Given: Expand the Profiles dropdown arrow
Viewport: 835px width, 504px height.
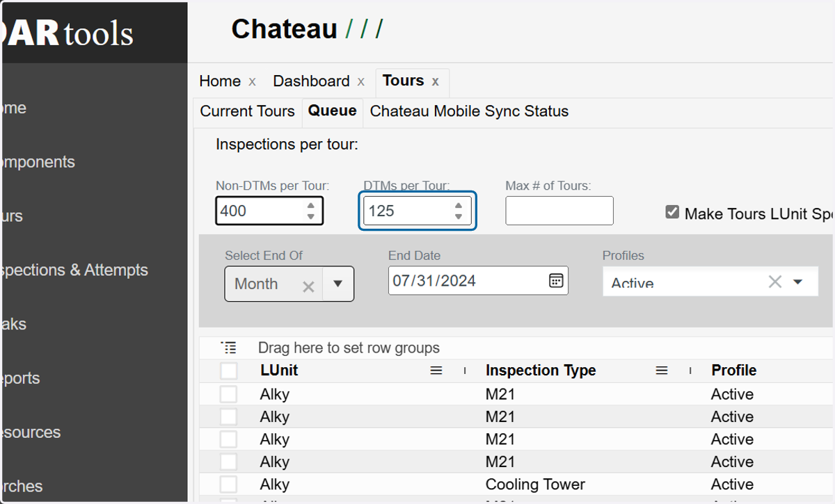Looking at the screenshot, I should pos(798,282).
